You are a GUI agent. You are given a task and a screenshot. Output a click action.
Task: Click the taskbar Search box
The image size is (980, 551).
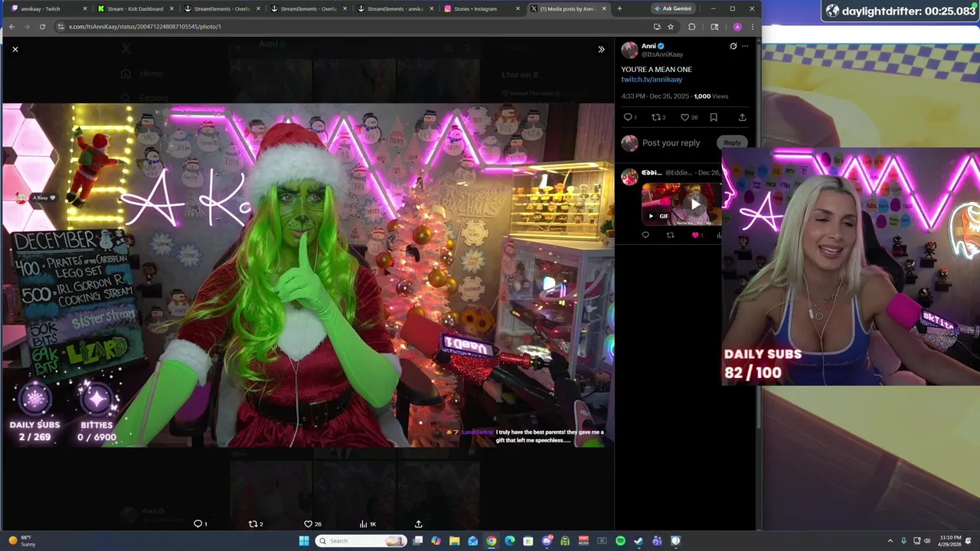tap(361, 541)
